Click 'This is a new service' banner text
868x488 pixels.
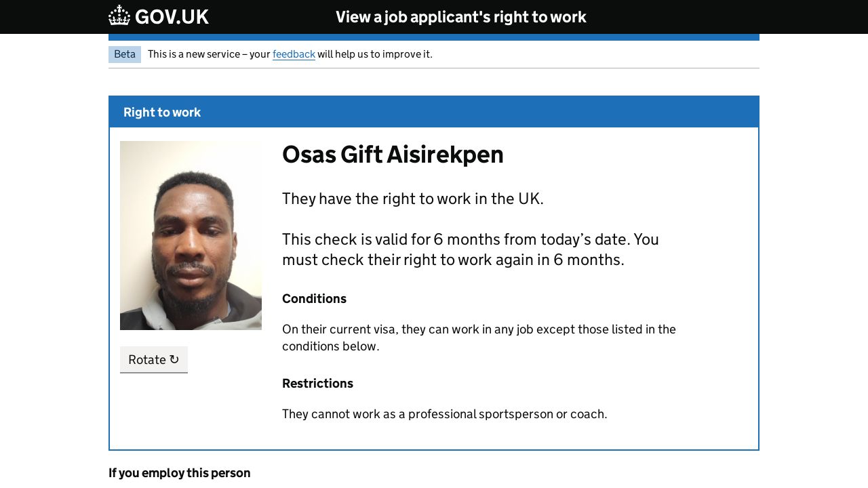[209, 54]
